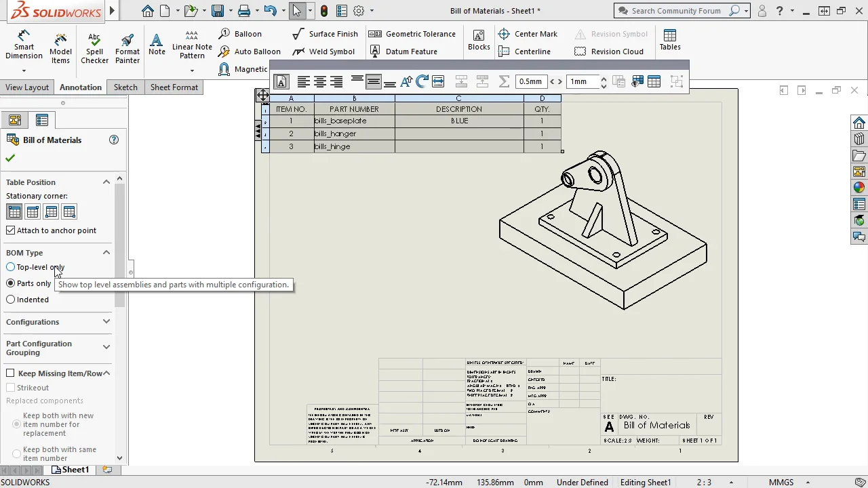
Task: Select the Top-level only BOM type
Action: tap(11, 267)
